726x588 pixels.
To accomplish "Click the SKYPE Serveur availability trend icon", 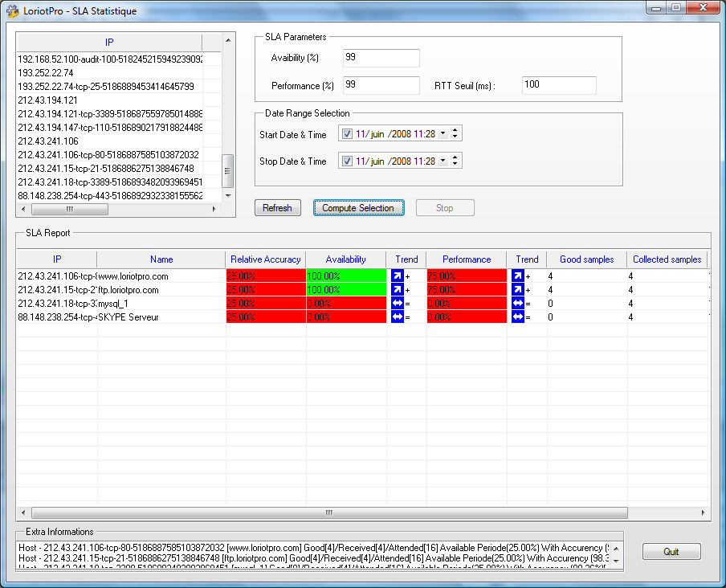I will click(x=397, y=316).
